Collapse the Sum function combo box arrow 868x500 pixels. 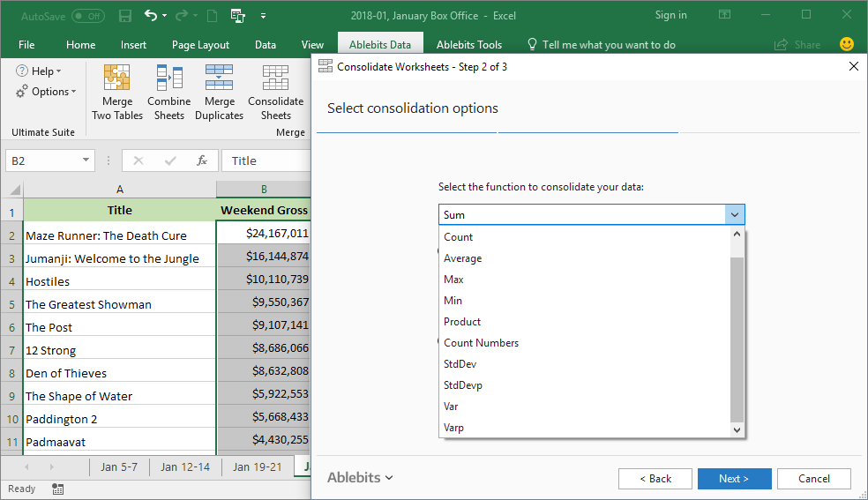pos(735,214)
